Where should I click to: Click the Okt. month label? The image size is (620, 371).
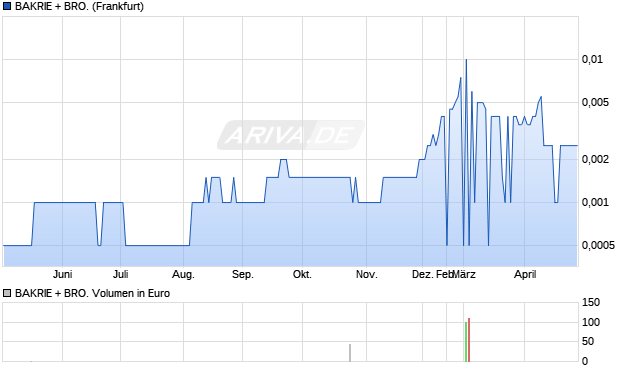[302, 274]
